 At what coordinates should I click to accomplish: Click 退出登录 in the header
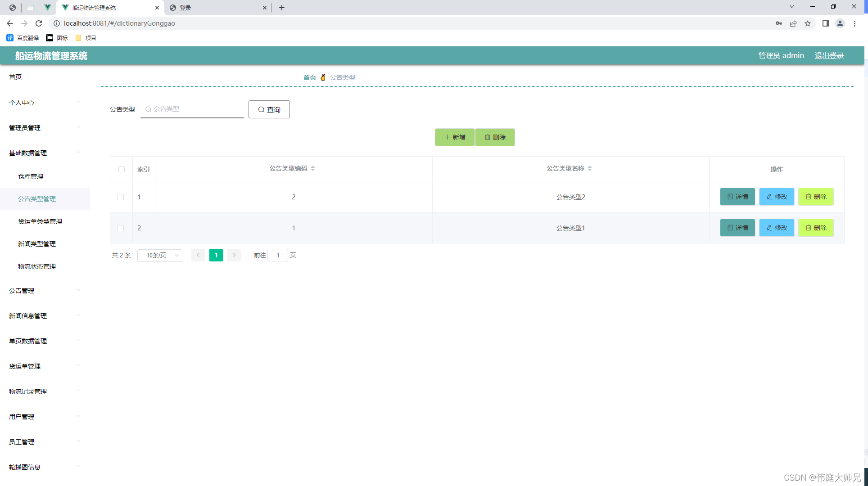click(829, 56)
